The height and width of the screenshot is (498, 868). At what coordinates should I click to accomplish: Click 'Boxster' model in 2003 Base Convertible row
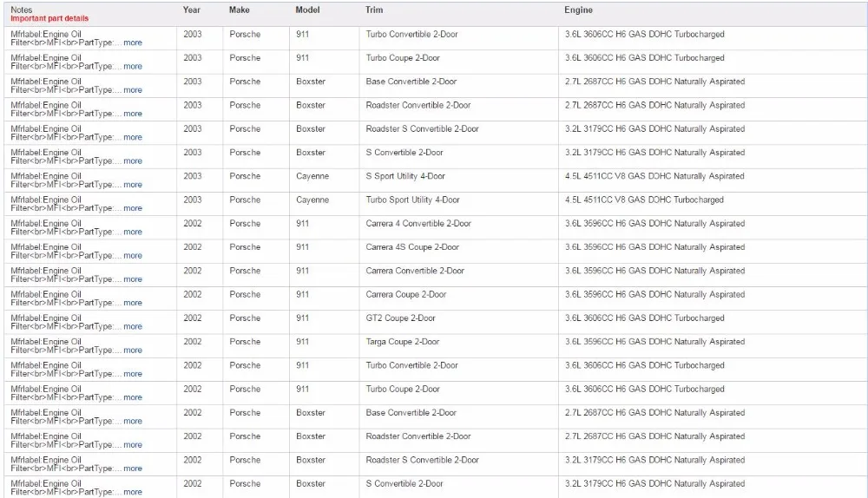point(311,82)
